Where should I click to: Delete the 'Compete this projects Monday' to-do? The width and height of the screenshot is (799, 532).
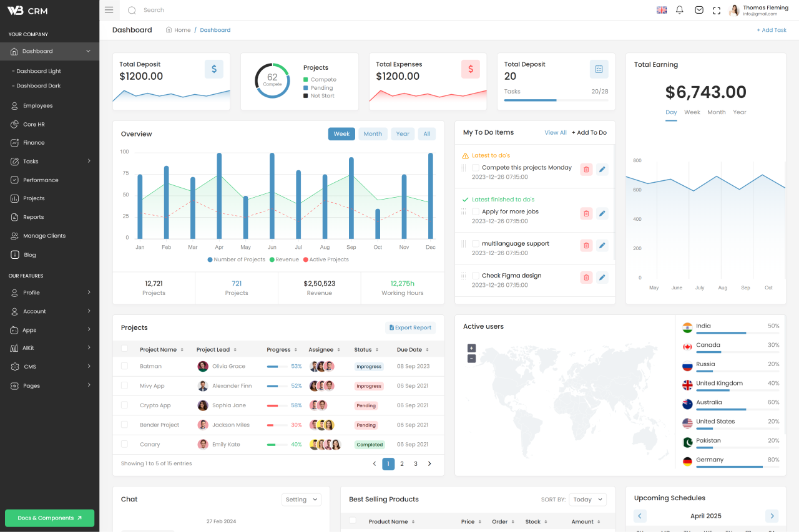coord(586,169)
